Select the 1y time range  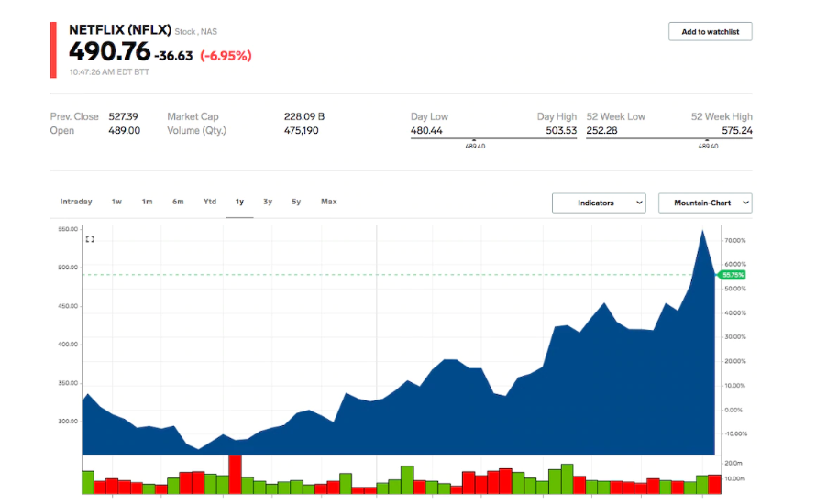(239, 202)
